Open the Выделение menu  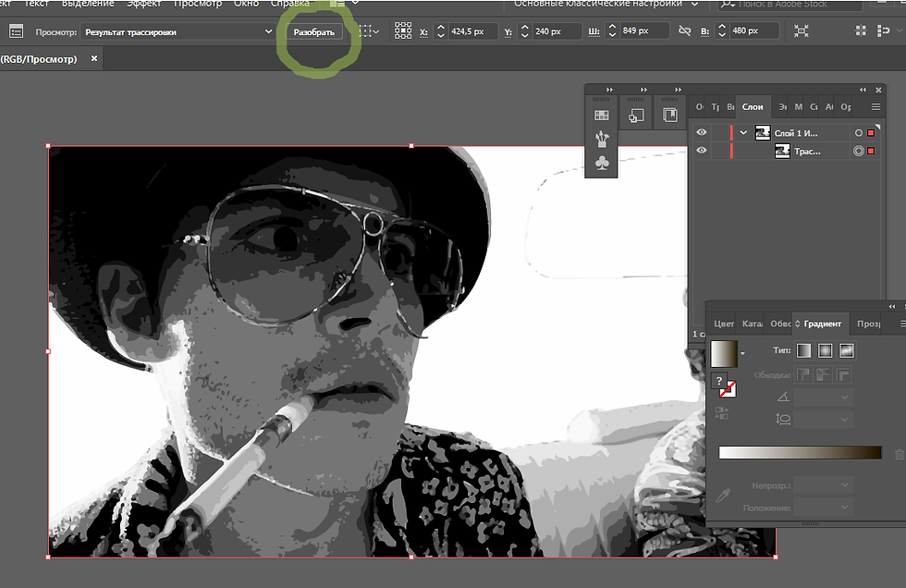tap(88, 4)
